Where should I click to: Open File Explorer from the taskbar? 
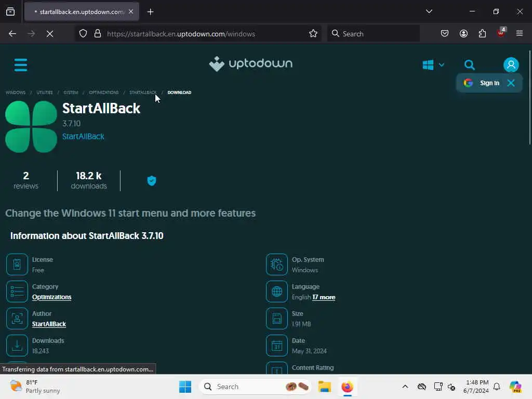[x=324, y=387]
